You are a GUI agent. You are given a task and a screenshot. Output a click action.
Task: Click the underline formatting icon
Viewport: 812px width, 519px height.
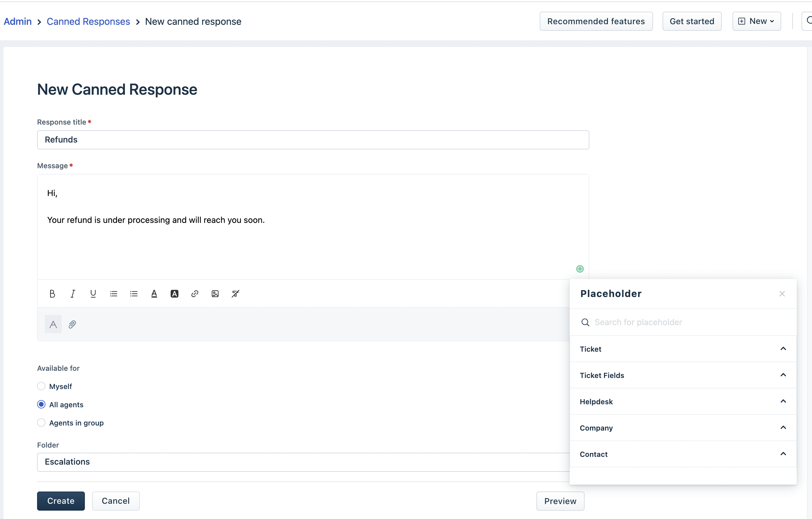pos(93,294)
